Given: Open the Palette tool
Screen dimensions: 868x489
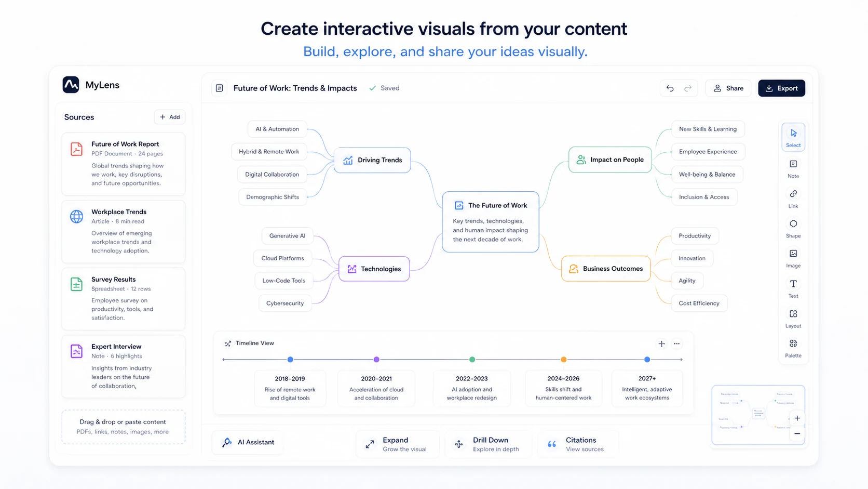Looking at the screenshot, I should (x=793, y=348).
